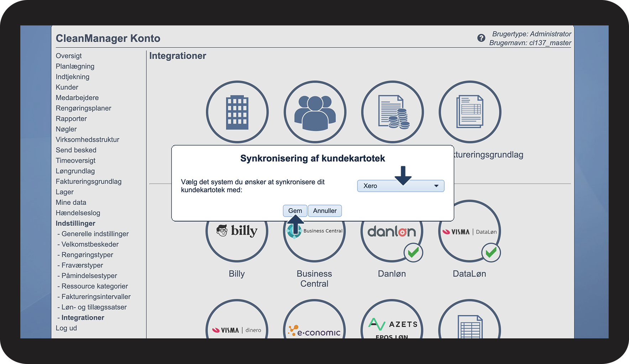This screenshot has width=629, height=364.
Task: Click the Gem button
Action: point(295,211)
